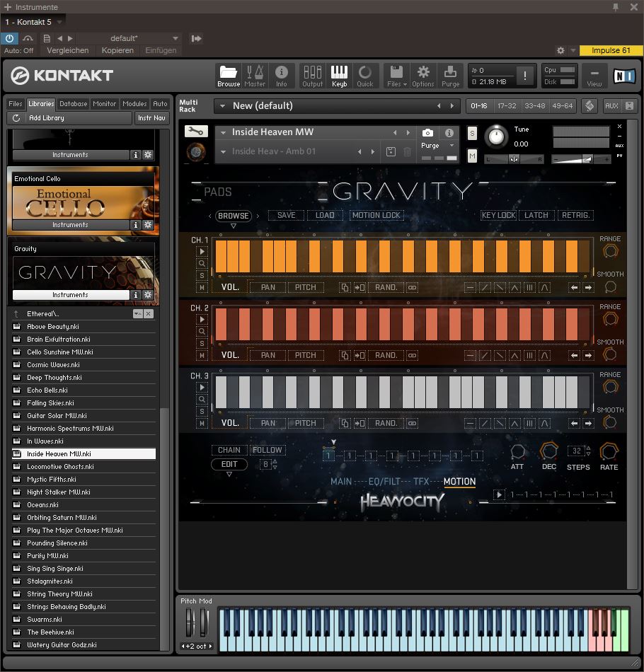Open Gravity library settings gear
Viewport: 644px width, 672px height.
pyautogui.click(x=148, y=295)
